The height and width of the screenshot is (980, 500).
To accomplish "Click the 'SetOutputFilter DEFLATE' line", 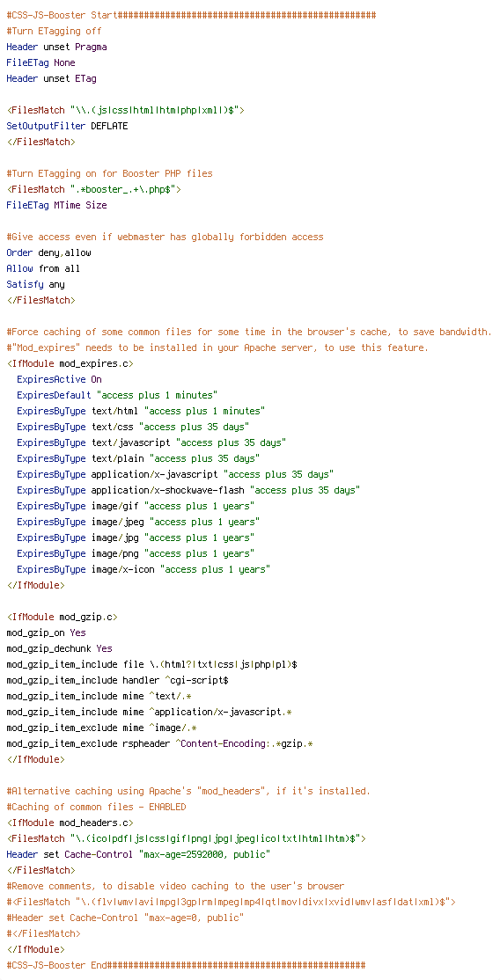I will (67, 127).
